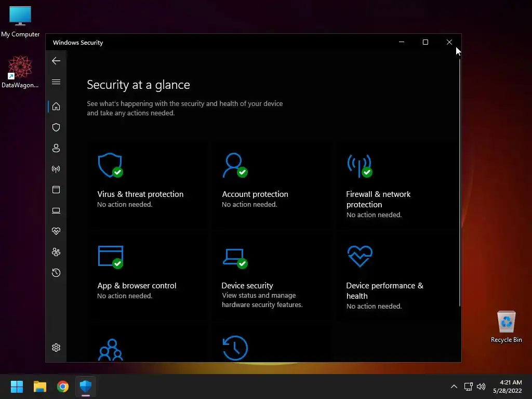Open Device security laptop icon in sidebar
This screenshot has width=532, height=399.
(x=56, y=211)
